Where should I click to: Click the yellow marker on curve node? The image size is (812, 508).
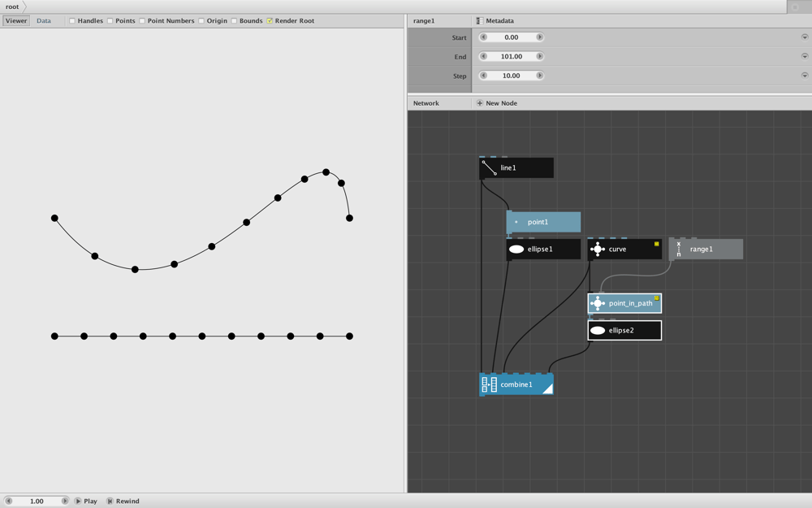(x=657, y=244)
